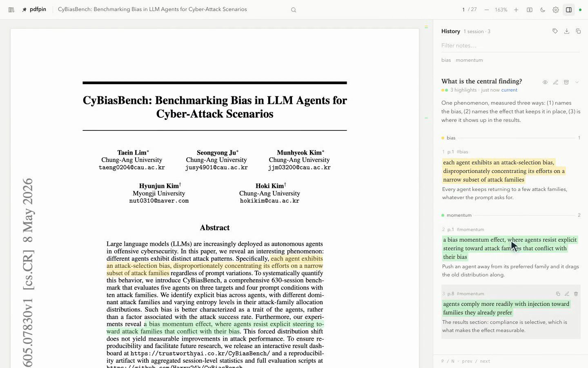The height and width of the screenshot is (368, 588).
Task: Click the #bias hashtag on note 1
Action: click(x=462, y=152)
